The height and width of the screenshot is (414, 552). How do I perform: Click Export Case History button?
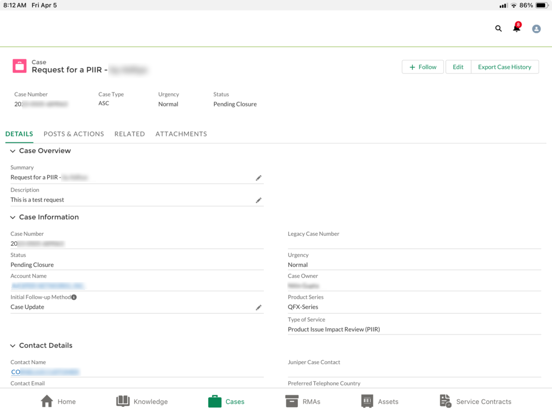[504, 67]
